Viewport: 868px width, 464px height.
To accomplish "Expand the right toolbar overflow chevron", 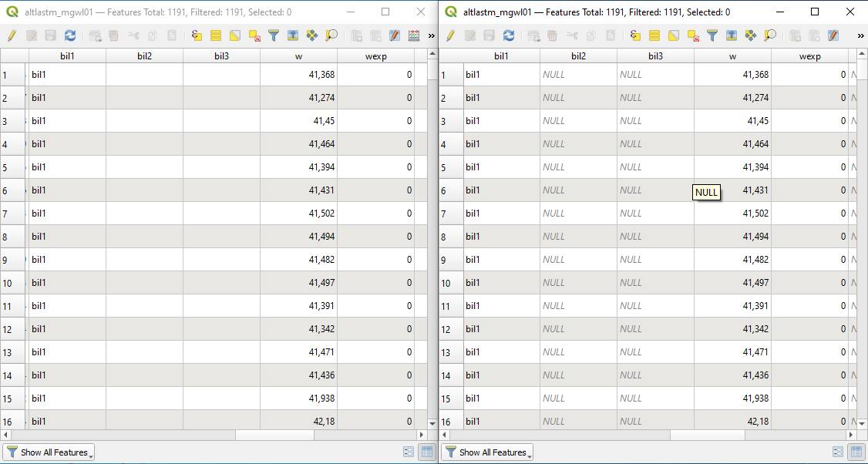I will coord(862,36).
